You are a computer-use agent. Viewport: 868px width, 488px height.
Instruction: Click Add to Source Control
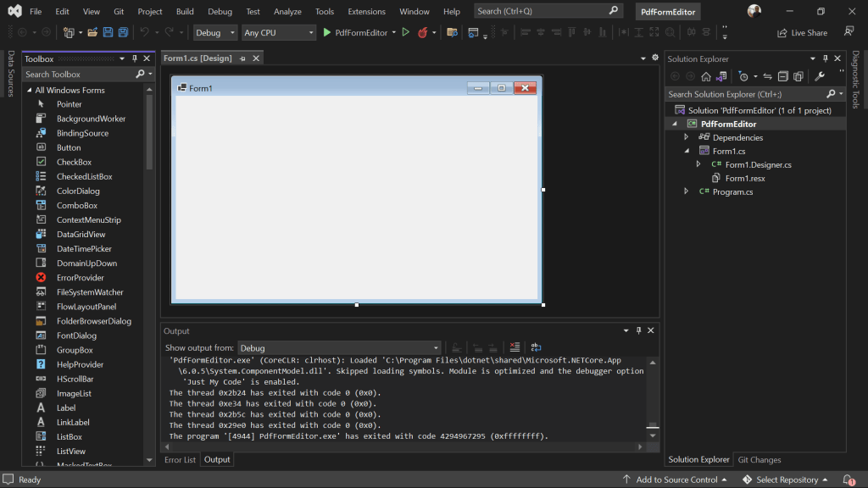(675, 480)
